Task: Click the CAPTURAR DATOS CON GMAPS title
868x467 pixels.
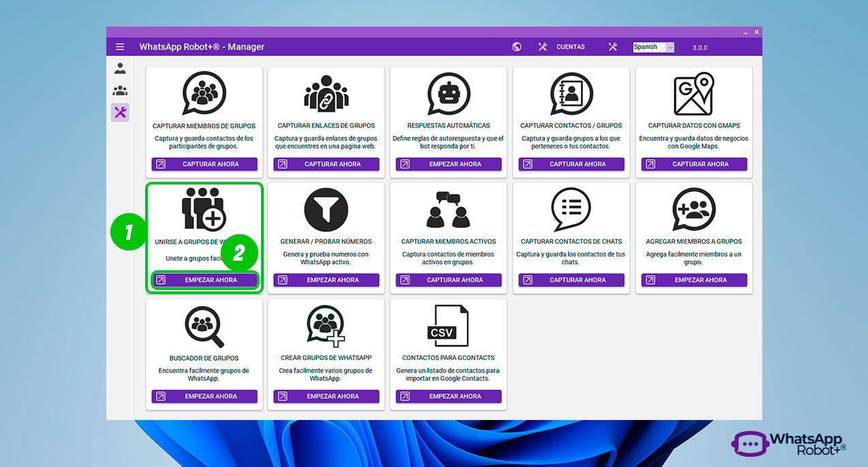Action: click(694, 126)
